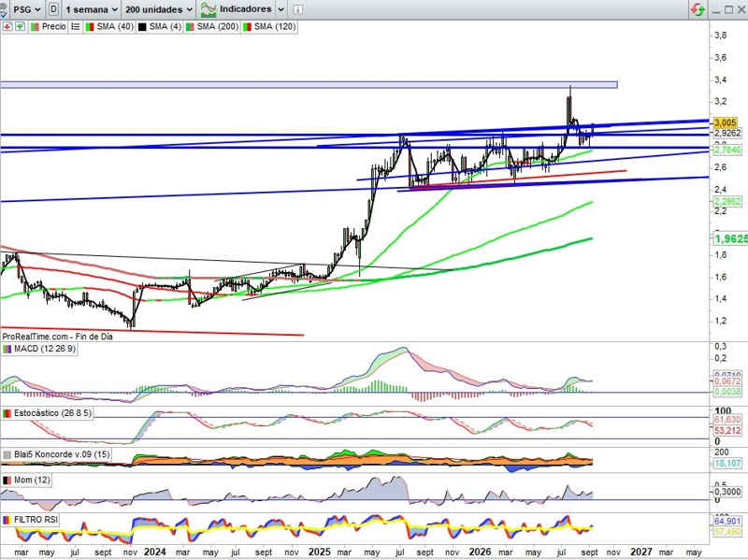
Task: Click the MACD (12 26 9) panel icon
Action: click(7, 349)
